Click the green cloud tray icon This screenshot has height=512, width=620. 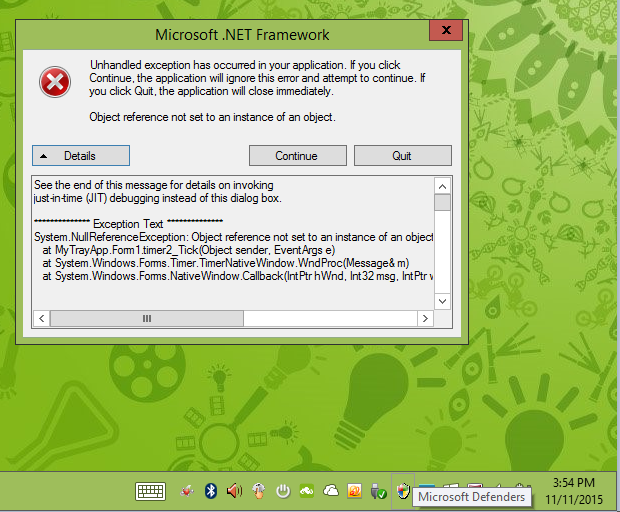click(307, 491)
